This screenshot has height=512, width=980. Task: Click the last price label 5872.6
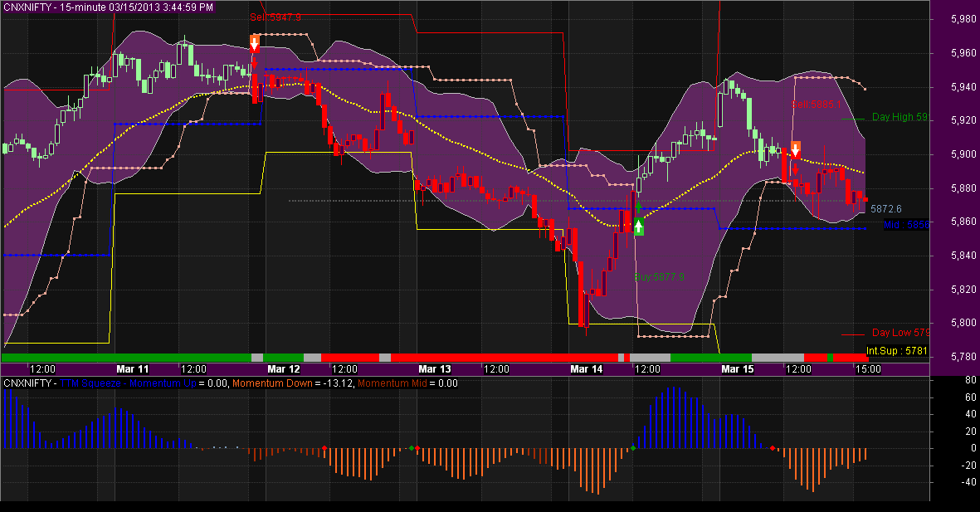tap(885, 209)
